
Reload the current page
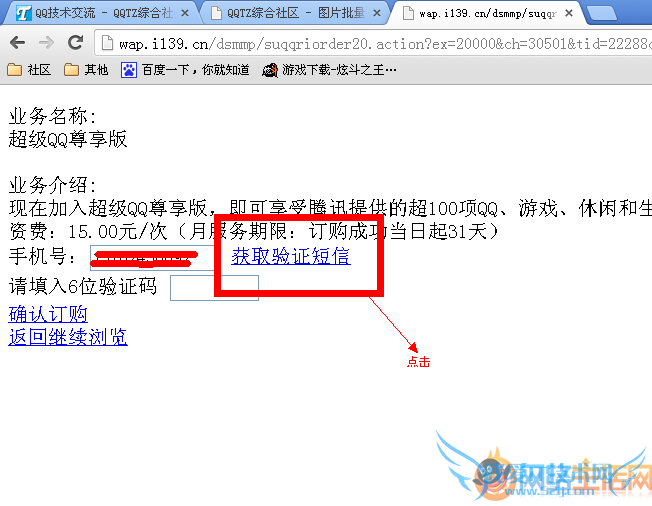click(x=75, y=42)
